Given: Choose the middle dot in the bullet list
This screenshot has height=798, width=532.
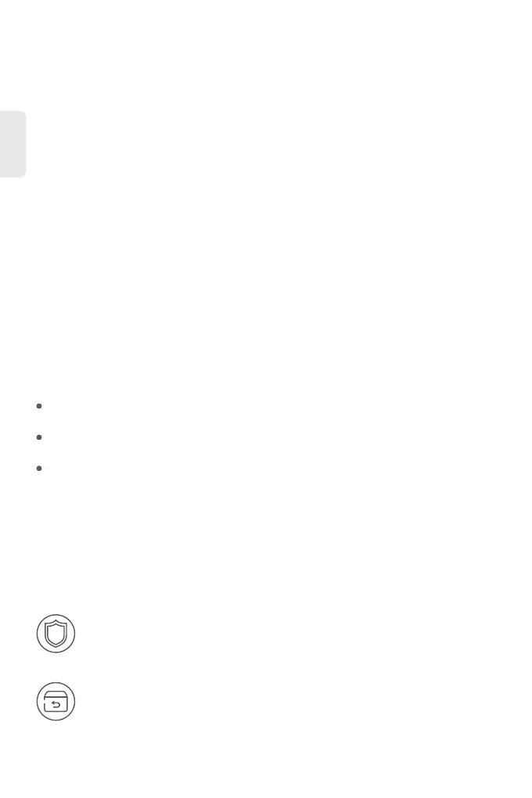Looking at the screenshot, I should [39, 437].
